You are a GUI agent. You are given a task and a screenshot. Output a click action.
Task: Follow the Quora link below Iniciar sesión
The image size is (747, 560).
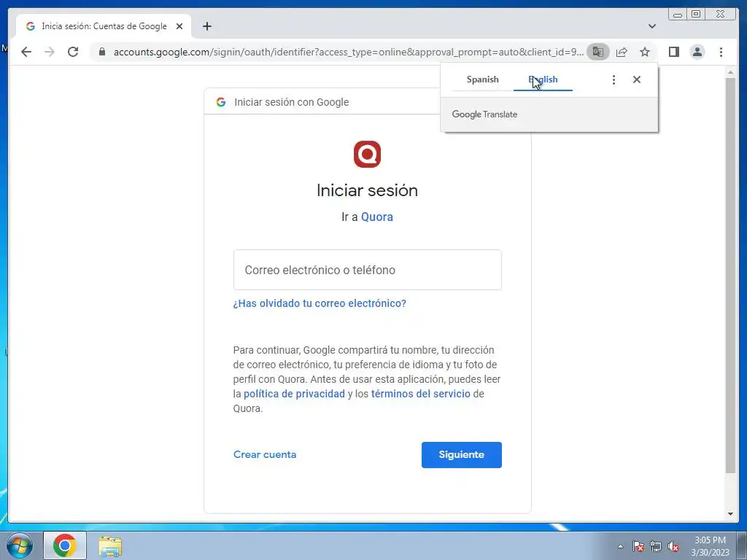377,217
